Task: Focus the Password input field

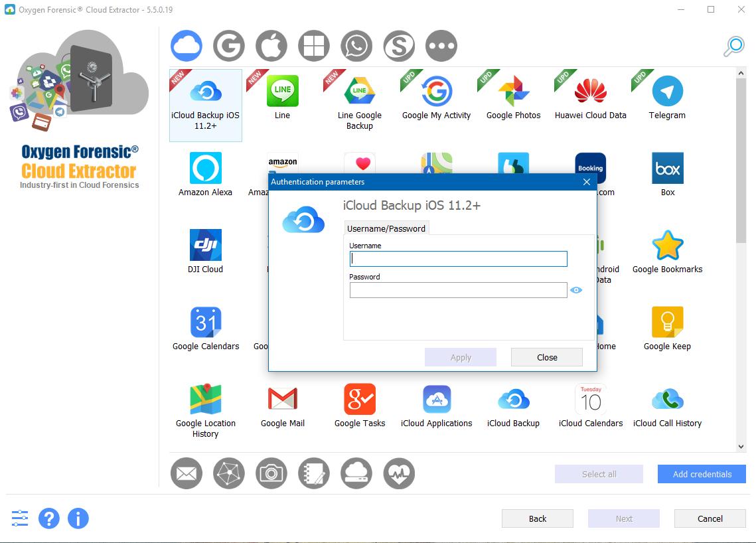Action: pos(458,290)
